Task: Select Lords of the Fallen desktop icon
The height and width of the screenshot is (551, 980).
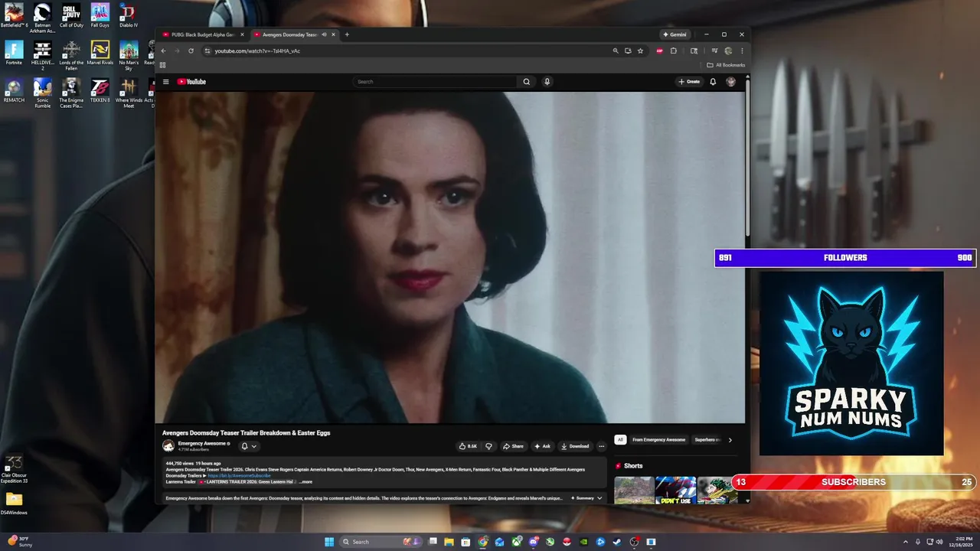Action: [71, 55]
